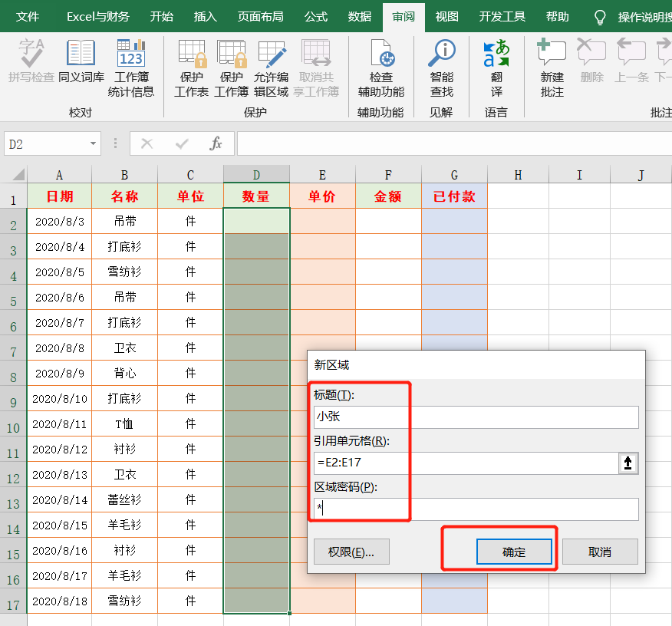Click the 引用单元格 reference input field
The height and width of the screenshot is (626, 672).
pyautogui.click(x=466, y=463)
